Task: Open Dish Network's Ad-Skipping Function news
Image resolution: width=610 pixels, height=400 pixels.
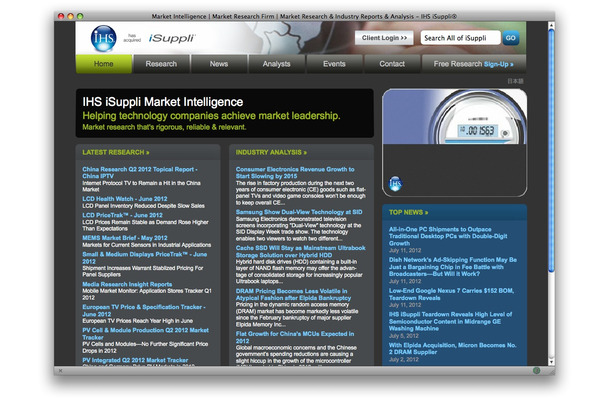Action: (452, 267)
